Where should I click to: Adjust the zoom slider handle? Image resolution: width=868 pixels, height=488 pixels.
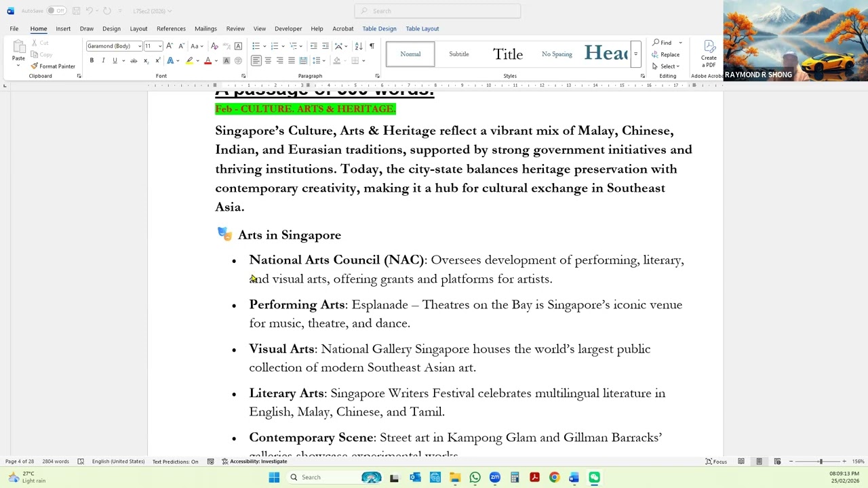coord(821,462)
